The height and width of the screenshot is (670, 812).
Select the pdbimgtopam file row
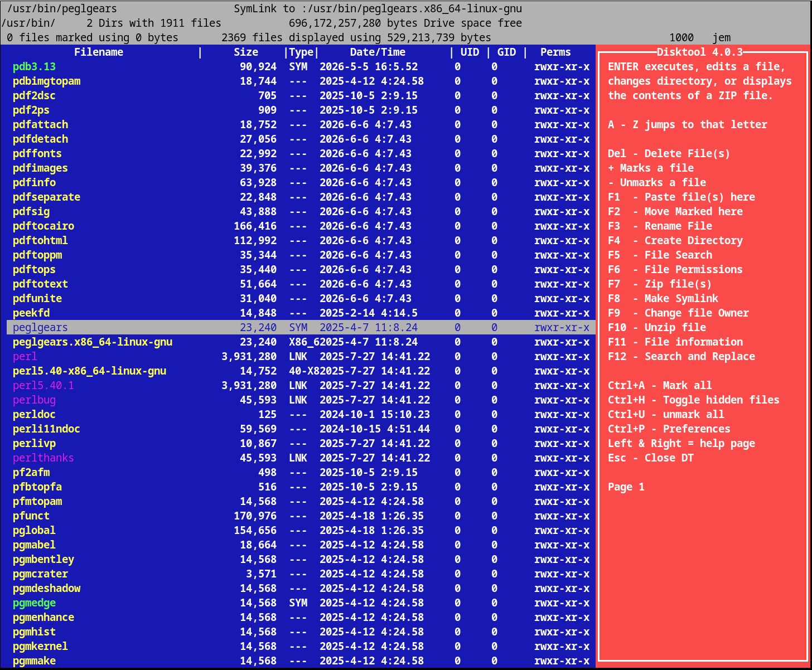(301, 81)
